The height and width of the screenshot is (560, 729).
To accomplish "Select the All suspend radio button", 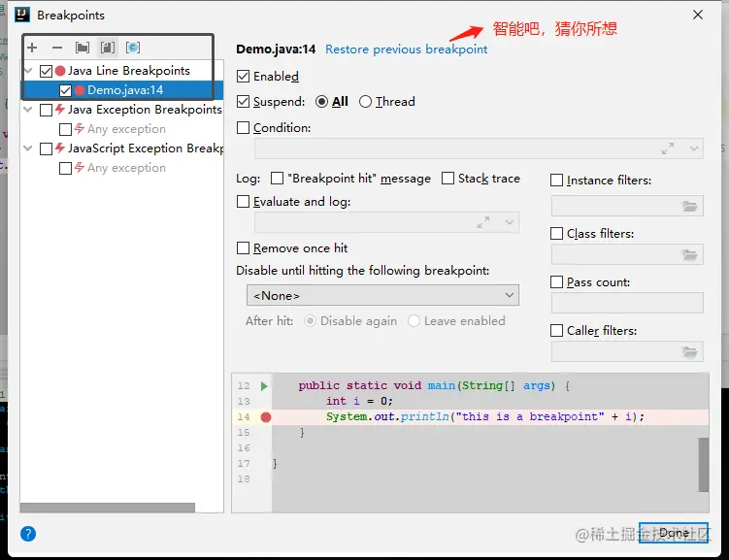I will point(321,101).
